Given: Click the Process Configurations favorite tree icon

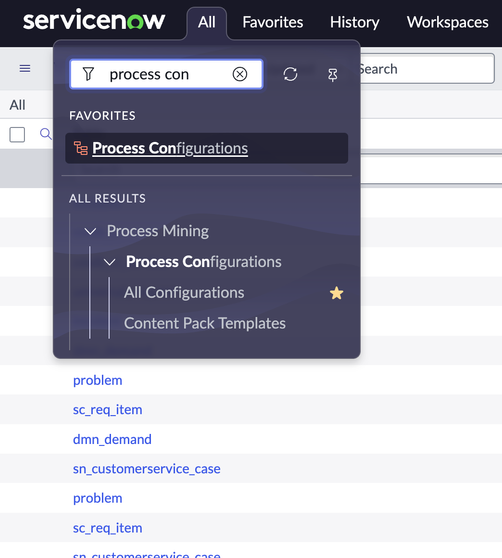Looking at the screenshot, I should click(81, 148).
